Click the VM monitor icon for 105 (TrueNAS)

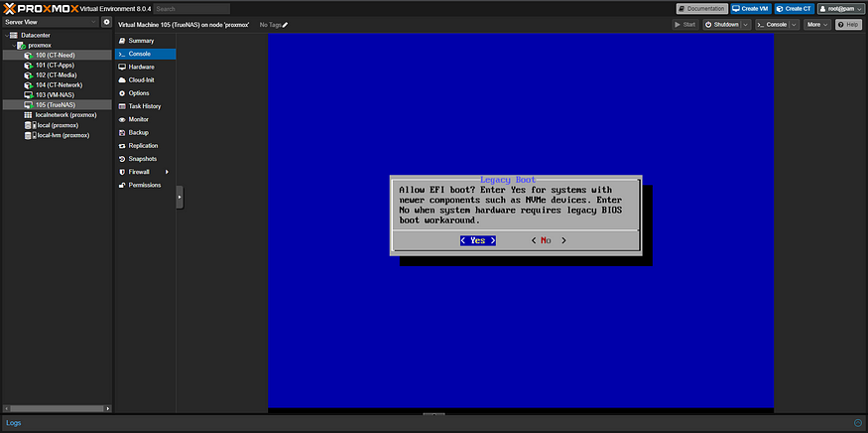[x=28, y=105]
